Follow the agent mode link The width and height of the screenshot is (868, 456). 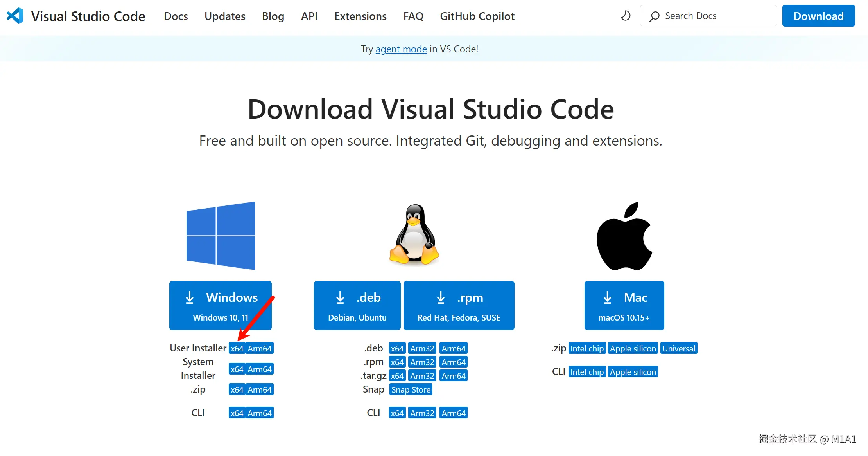point(401,49)
